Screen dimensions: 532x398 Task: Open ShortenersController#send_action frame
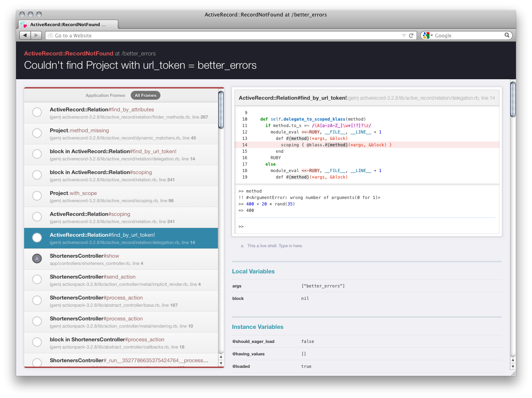click(121, 280)
